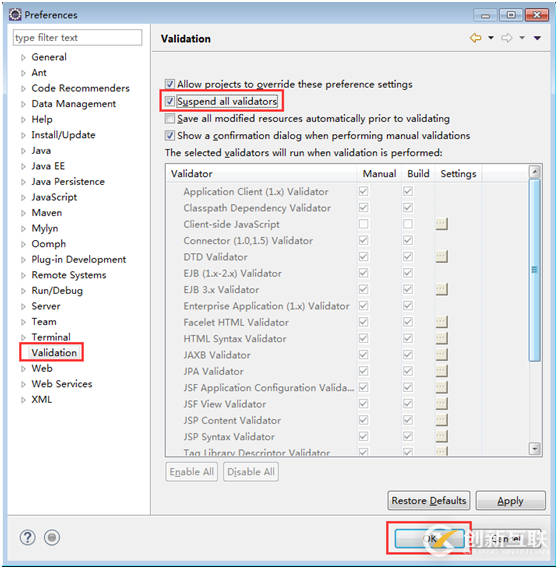The width and height of the screenshot is (558, 569).
Task: Click the Apply button
Action: tap(510, 501)
